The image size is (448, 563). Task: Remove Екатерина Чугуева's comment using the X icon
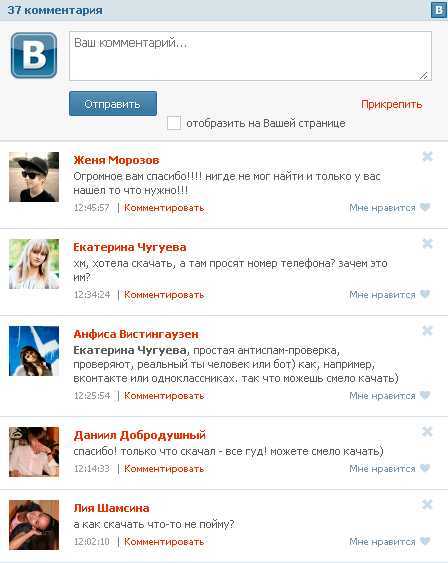tap(427, 243)
